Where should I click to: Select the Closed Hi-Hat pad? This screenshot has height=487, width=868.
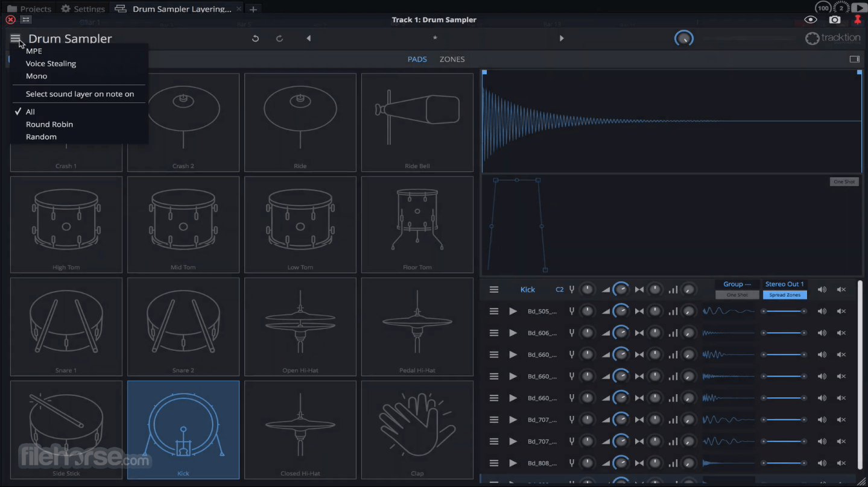point(300,430)
